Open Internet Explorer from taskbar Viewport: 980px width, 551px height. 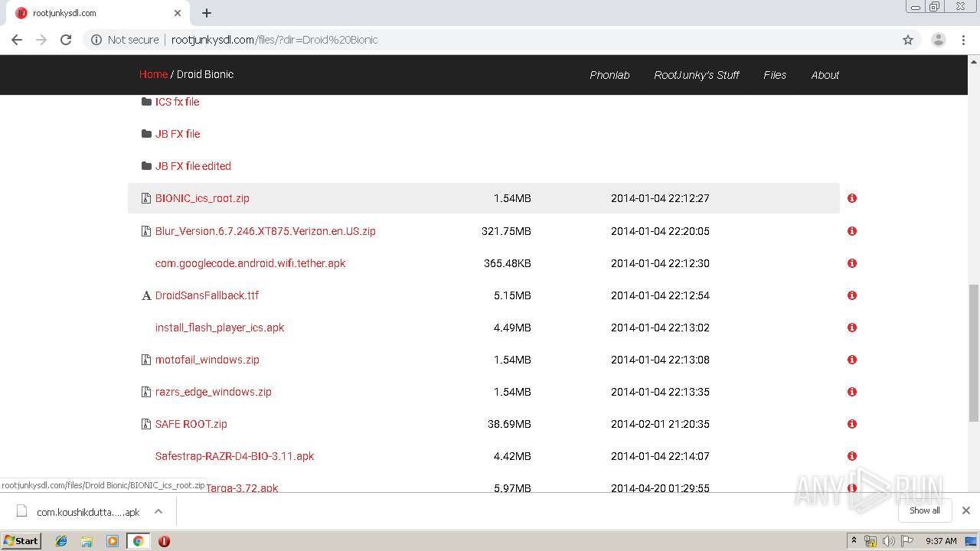[x=61, y=541]
